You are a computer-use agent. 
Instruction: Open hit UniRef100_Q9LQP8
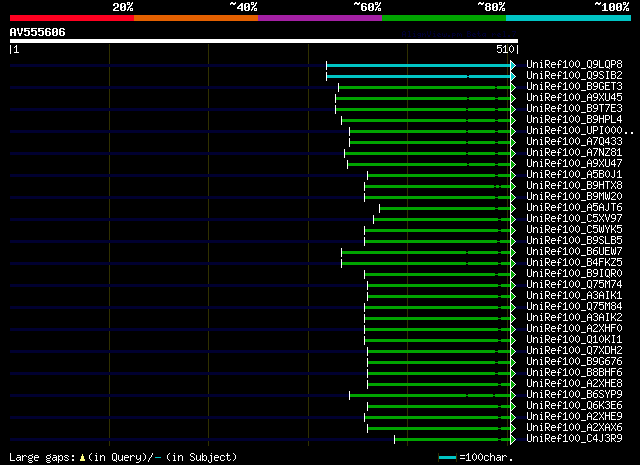574,64
